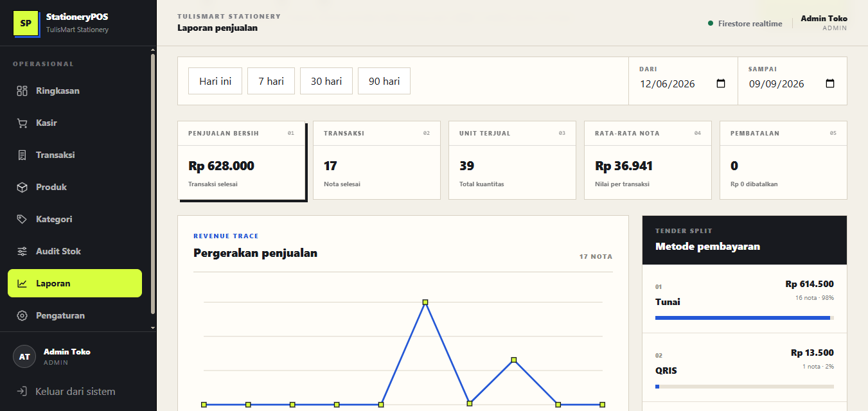Click the sidebar scrollbar up arrow
This screenshot has width=868, height=411.
pos(152,49)
